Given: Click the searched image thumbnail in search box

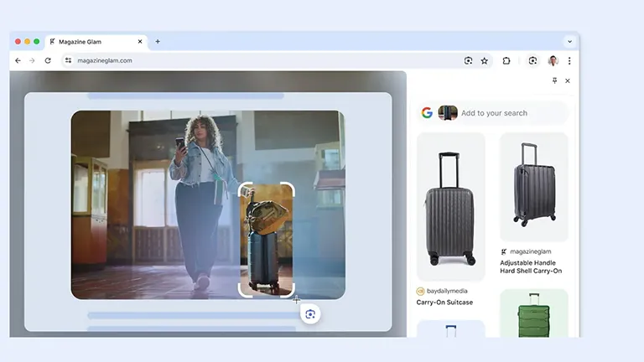Looking at the screenshot, I should click(x=448, y=112).
